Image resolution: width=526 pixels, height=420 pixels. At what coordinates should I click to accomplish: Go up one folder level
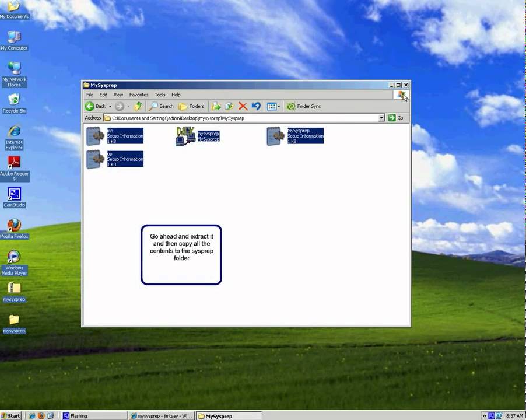click(138, 106)
